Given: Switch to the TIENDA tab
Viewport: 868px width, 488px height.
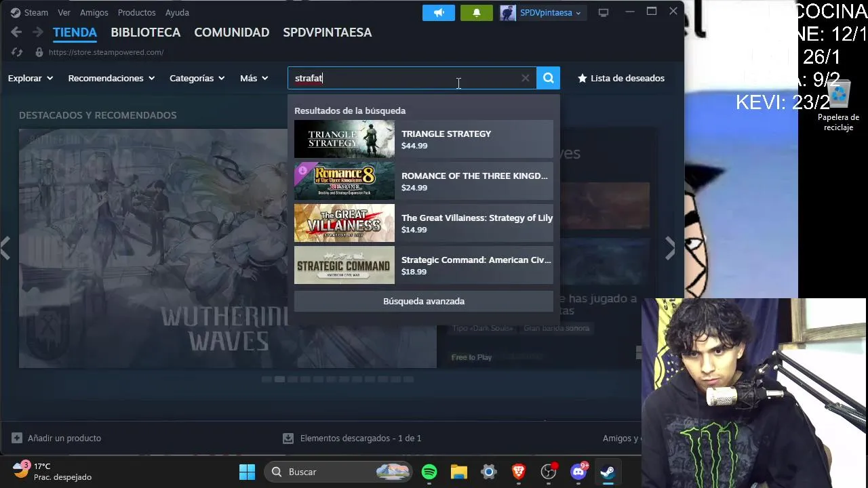Looking at the screenshot, I should pos(75,33).
